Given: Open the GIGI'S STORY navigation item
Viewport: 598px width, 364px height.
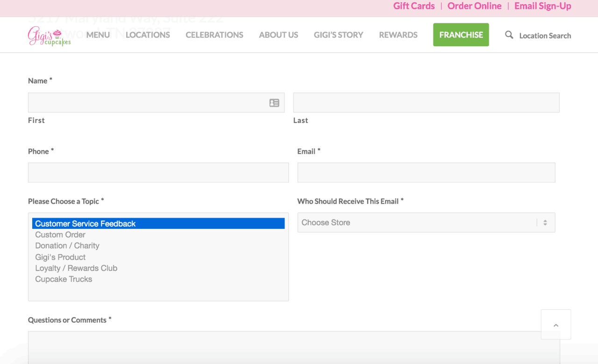Looking at the screenshot, I should 338,35.
